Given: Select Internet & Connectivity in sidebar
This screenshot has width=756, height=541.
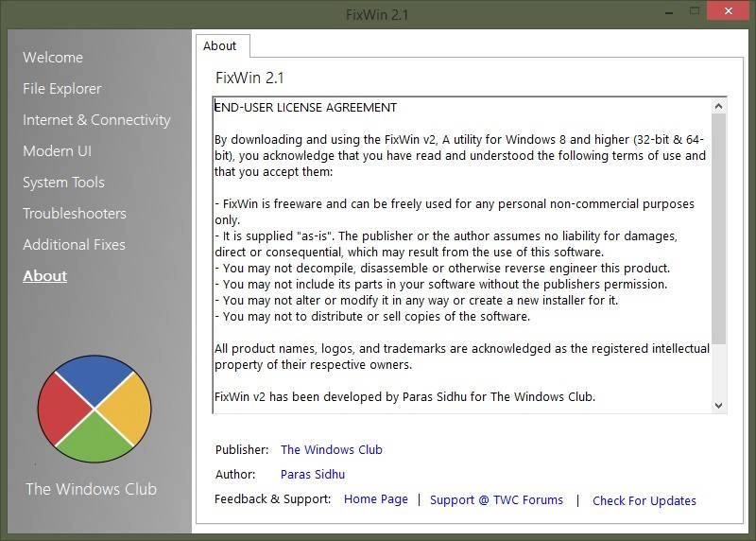Looking at the screenshot, I should (96, 120).
